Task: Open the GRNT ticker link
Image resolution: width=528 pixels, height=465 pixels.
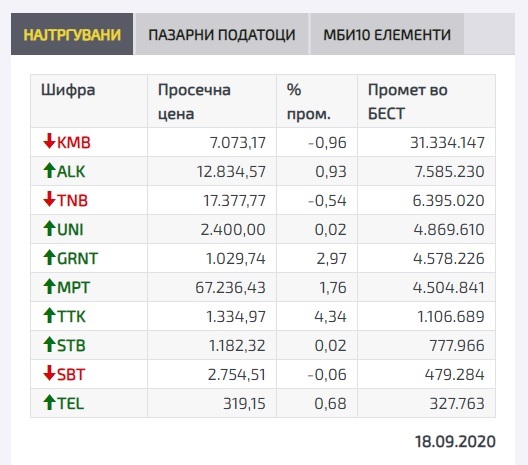Action: [x=77, y=259]
